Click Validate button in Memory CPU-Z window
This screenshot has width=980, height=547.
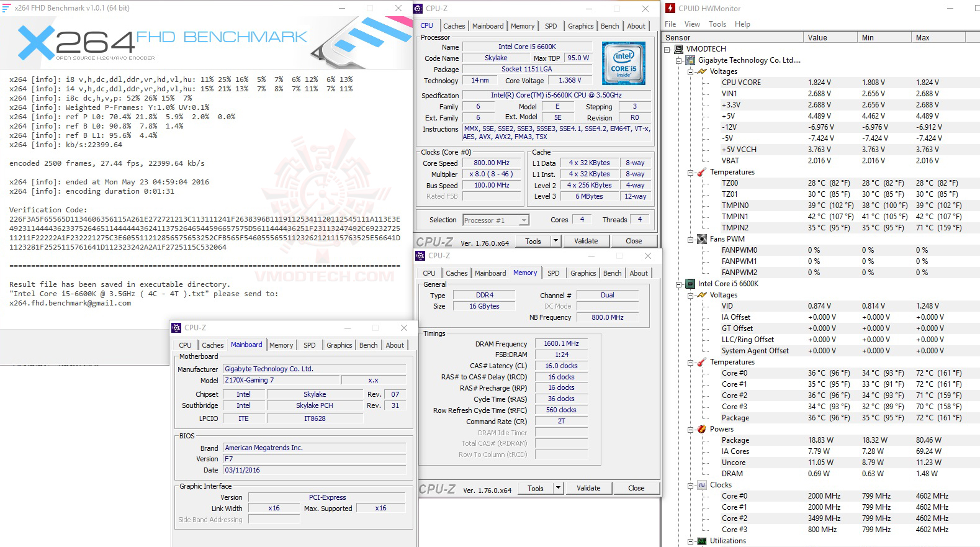588,488
